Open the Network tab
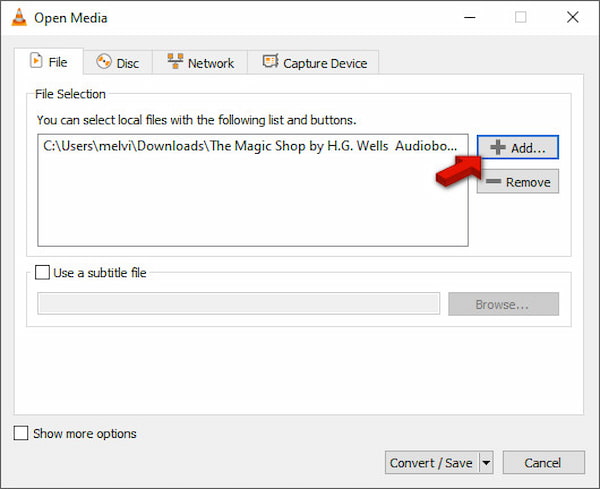 200,62
